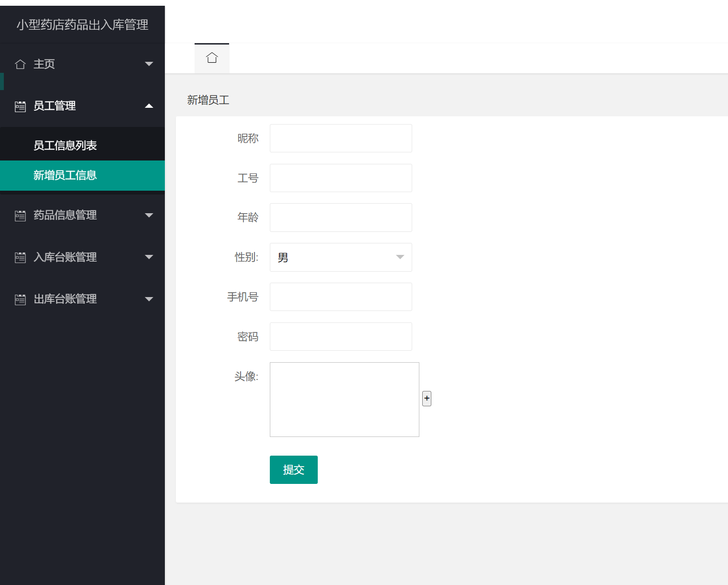The width and height of the screenshot is (728, 585).
Task: Click the 性别 label text
Action: click(246, 257)
